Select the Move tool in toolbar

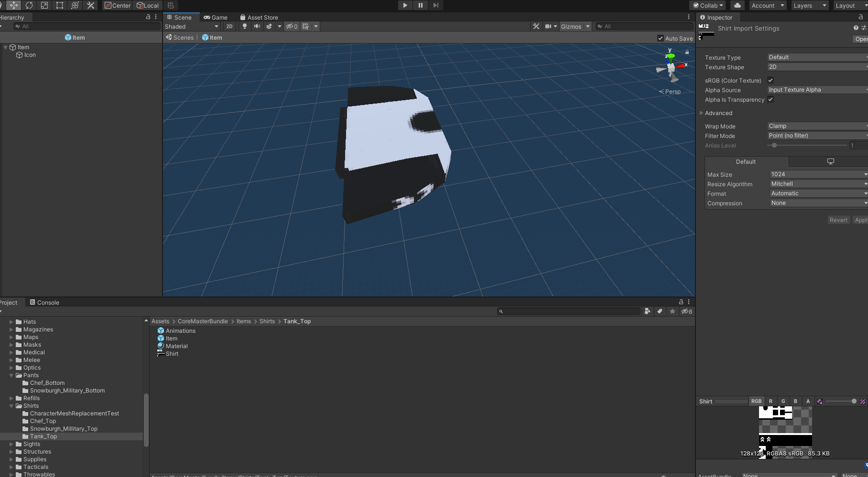coord(14,5)
